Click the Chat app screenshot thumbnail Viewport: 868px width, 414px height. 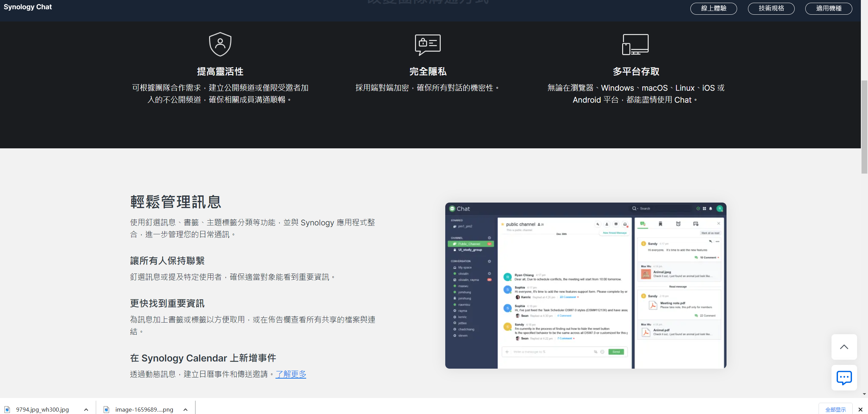click(x=586, y=285)
